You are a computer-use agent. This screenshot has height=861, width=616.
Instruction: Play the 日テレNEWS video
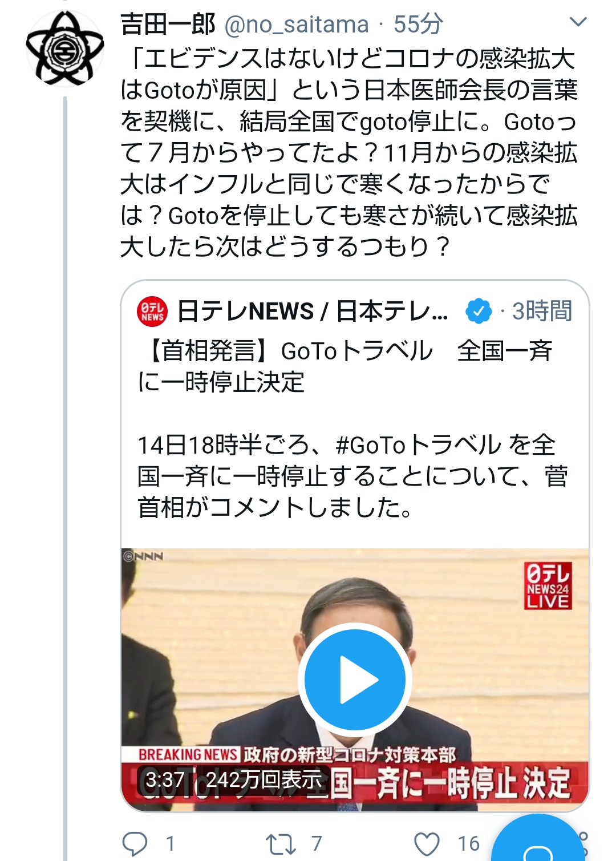pyautogui.click(x=355, y=680)
